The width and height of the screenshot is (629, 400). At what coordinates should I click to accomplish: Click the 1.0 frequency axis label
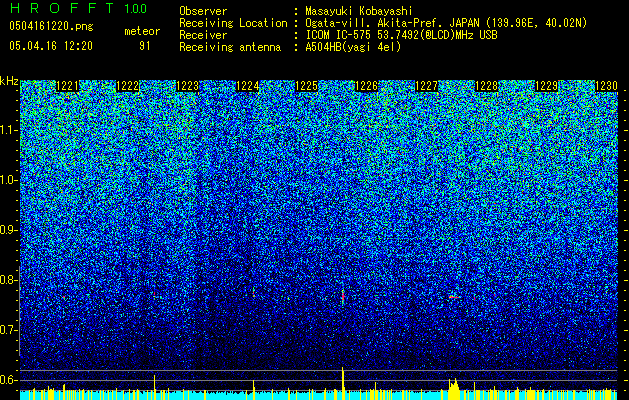pos(9,180)
